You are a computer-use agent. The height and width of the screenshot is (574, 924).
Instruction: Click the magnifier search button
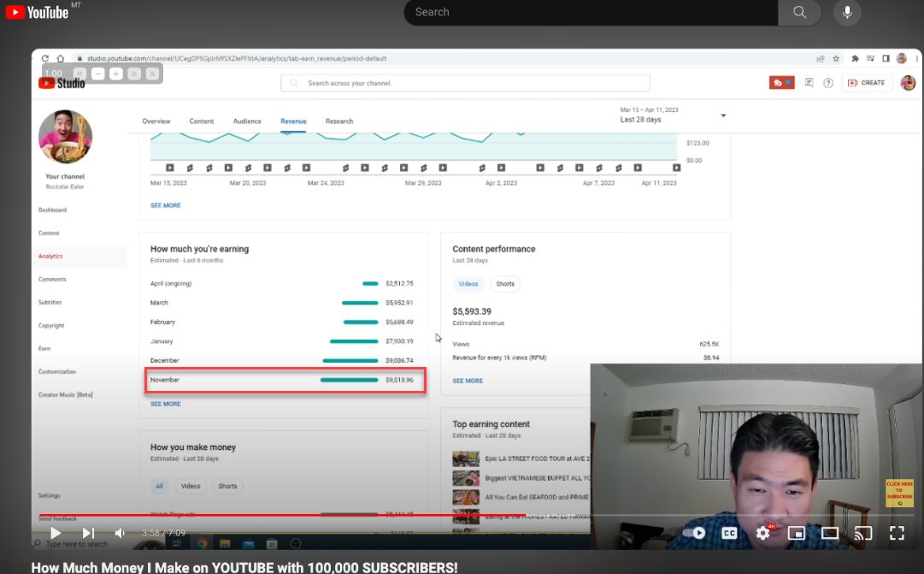799,12
